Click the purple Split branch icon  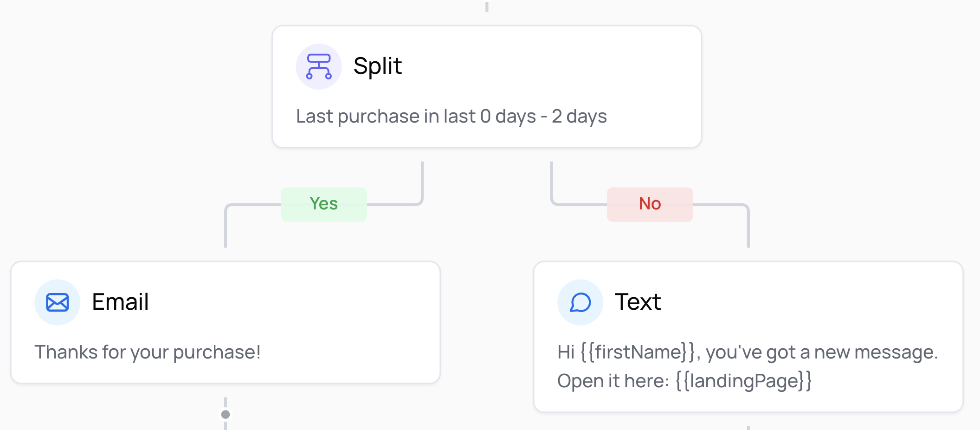coord(319,66)
